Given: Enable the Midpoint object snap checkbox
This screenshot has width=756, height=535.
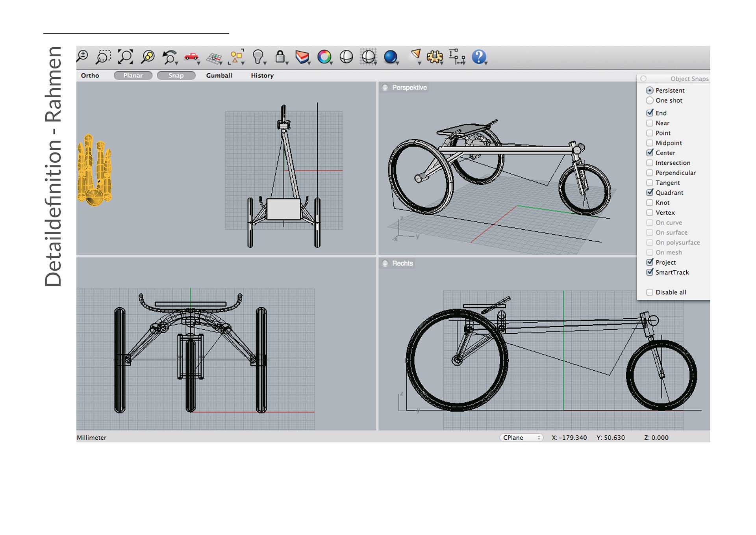Looking at the screenshot, I should pyautogui.click(x=650, y=143).
